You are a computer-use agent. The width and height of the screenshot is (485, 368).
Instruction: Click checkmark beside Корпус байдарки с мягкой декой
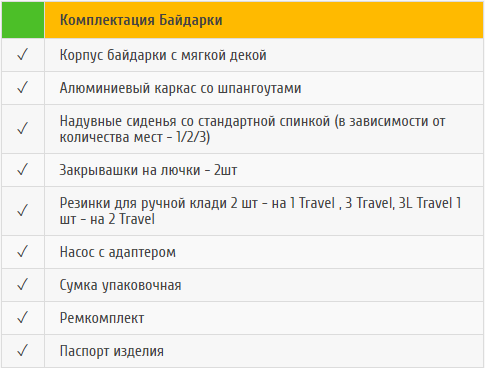pos(22,55)
